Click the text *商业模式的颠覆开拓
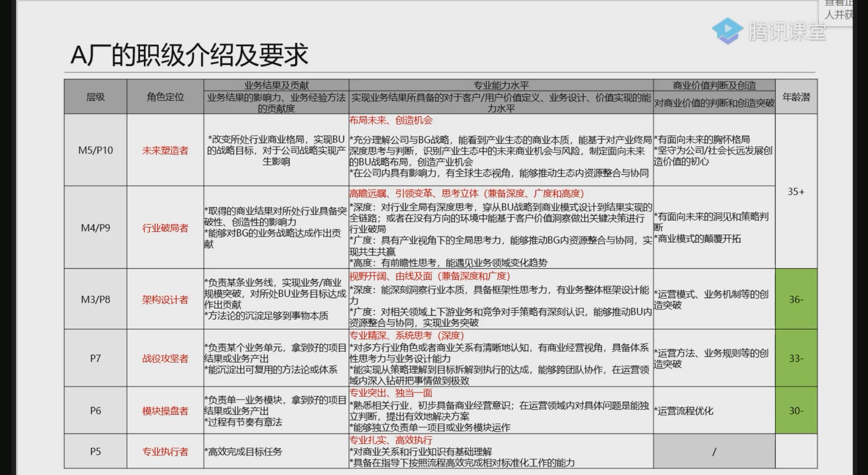Screen dimensions: 868x475 point(697,239)
